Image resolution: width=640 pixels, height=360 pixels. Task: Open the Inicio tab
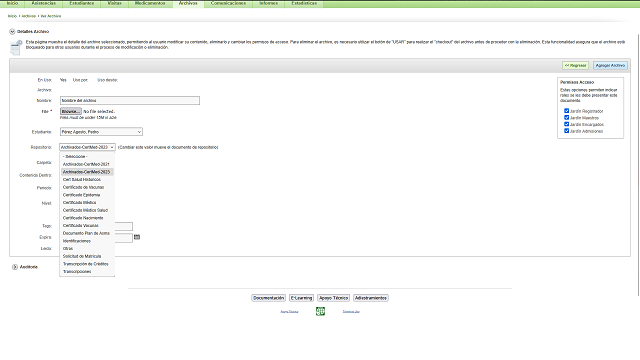(12, 3)
